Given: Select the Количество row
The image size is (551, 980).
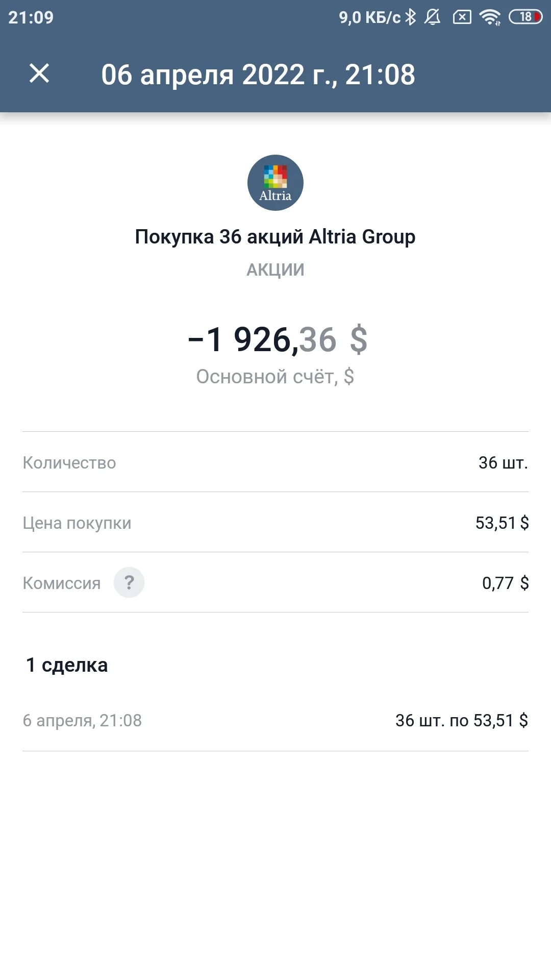Looking at the screenshot, I should 275,462.
